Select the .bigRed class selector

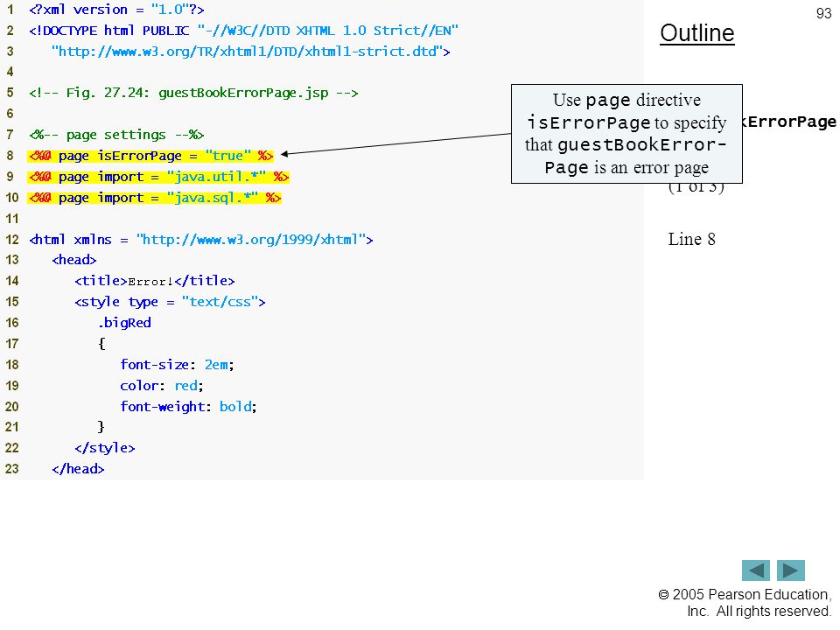click(x=124, y=323)
